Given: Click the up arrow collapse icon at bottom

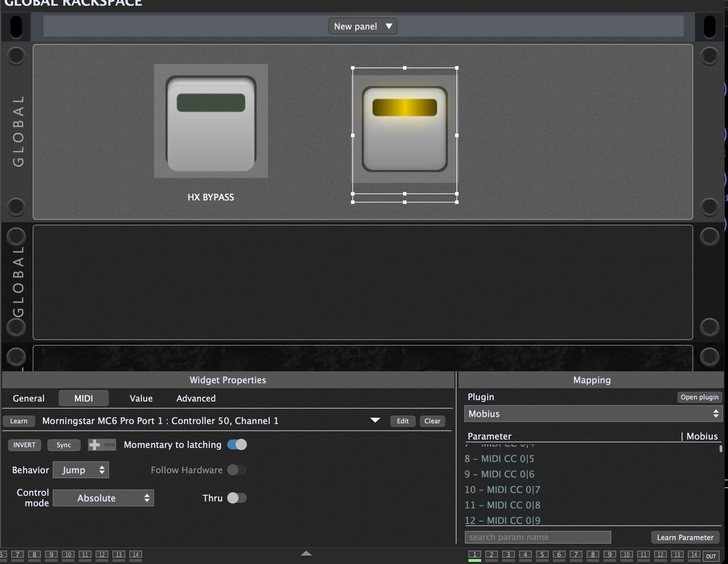Looking at the screenshot, I should point(306,553).
